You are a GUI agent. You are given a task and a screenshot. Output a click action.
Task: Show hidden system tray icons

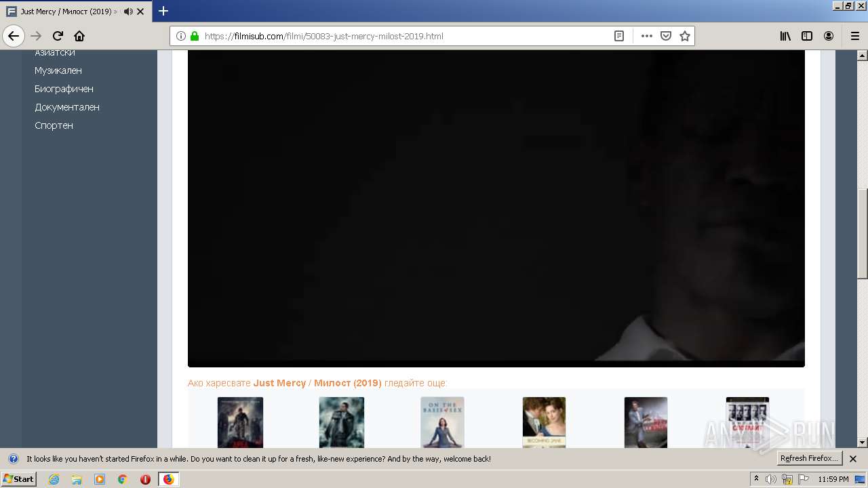(757, 479)
